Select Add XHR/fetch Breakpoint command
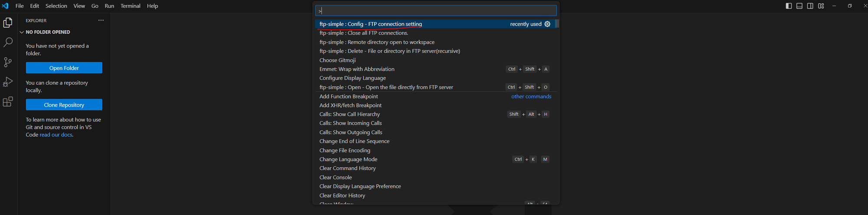Image resolution: width=868 pixels, height=215 pixels. pyautogui.click(x=435, y=105)
